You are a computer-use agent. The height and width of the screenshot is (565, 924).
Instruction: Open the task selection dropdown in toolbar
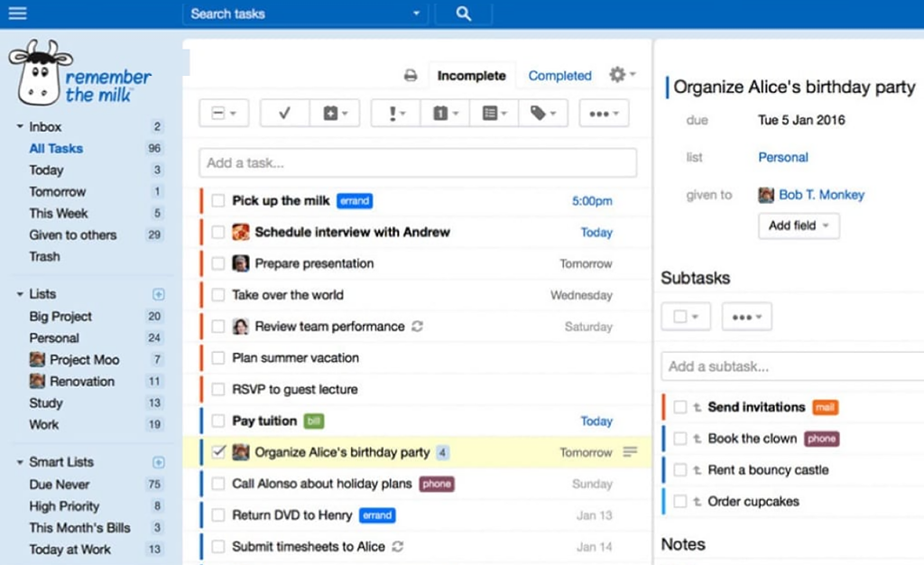[224, 113]
